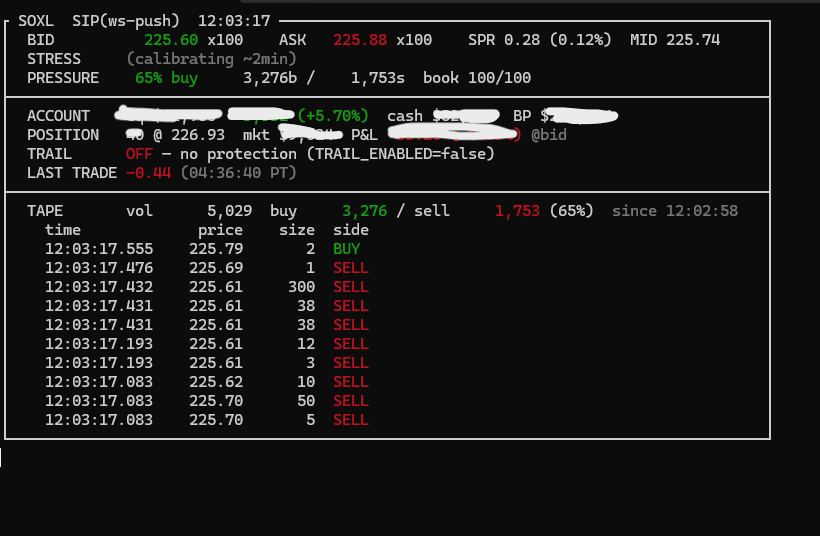Click the size 12 trade in tape
This screenshot has height=536, width=820.
[x=306, y=344]
